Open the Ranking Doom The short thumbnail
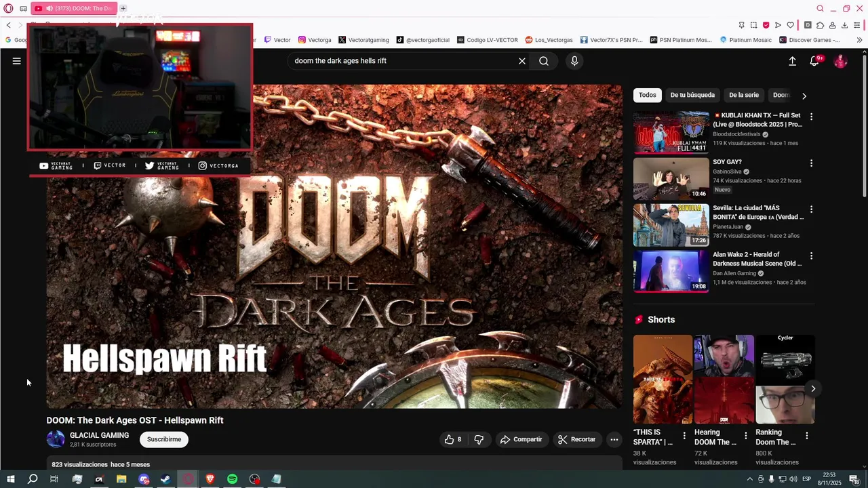The width and height of the screenshot is (868, 488). click(x=785, y=379)
